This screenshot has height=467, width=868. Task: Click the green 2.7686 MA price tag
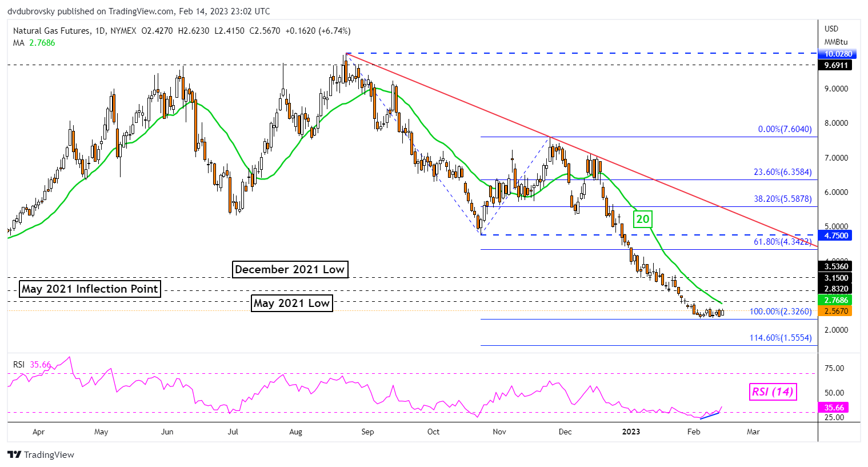click(835, 300)
